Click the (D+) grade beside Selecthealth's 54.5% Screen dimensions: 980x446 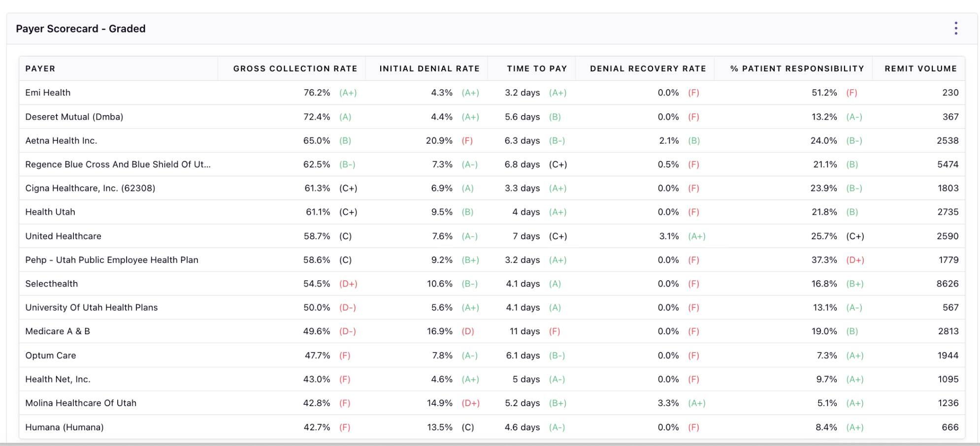pos(348,284)
